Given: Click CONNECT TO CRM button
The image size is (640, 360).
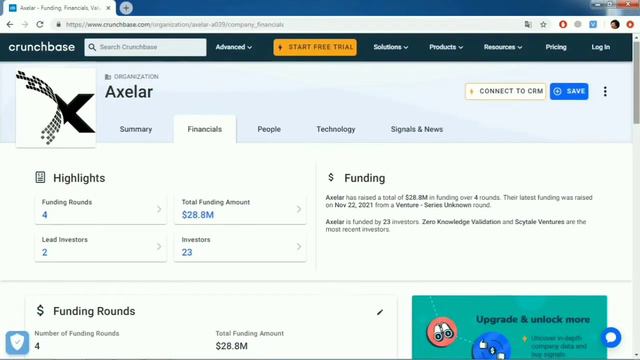Looking at the screenshot, I should (505, 91).
